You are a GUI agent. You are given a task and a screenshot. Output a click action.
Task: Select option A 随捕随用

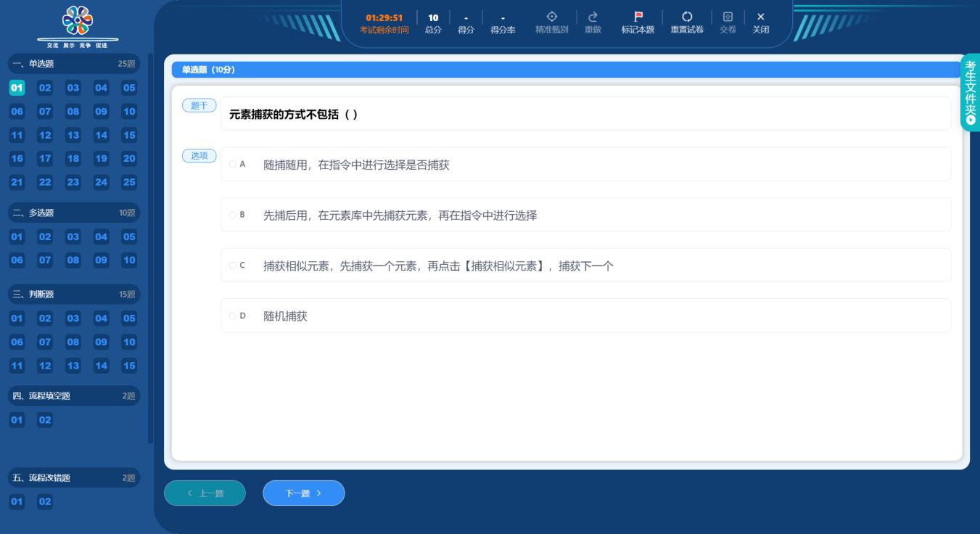pyautogui.click(x=585, y=164)
